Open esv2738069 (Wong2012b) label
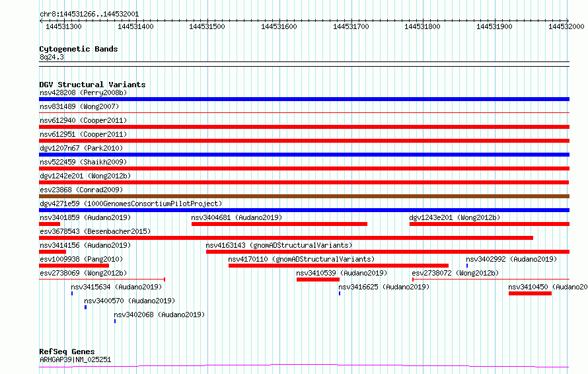 pyautogui.click(x=83, y=273)
